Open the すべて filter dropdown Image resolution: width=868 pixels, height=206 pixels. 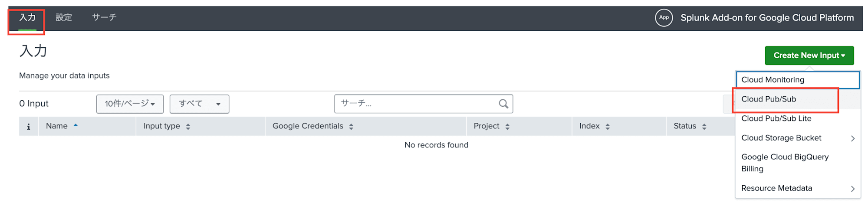click(199, 104)
